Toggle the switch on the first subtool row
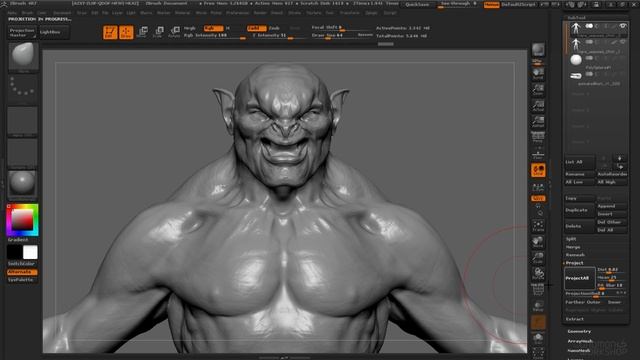Image resolution: width=640 pixels, height=360 pixels. [x=589, y=26]
